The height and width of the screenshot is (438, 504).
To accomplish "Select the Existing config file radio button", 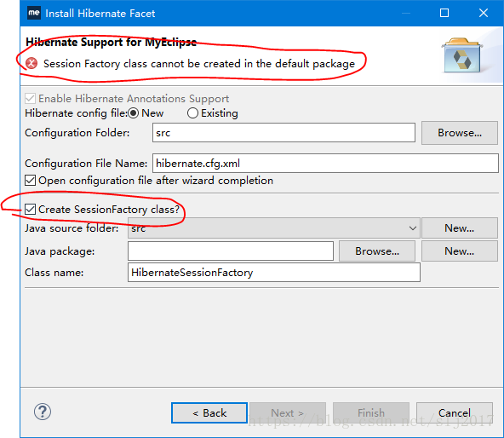I will (x=192, y=113).
